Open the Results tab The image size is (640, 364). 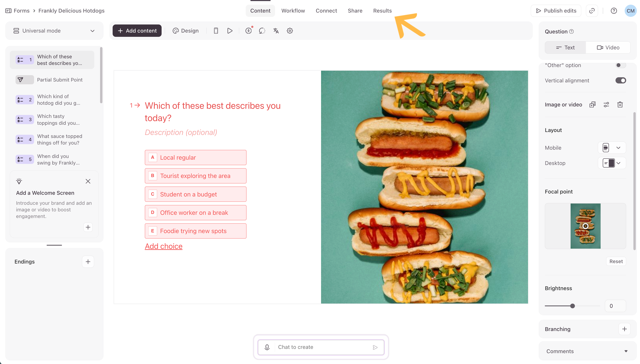coord(382,11)
